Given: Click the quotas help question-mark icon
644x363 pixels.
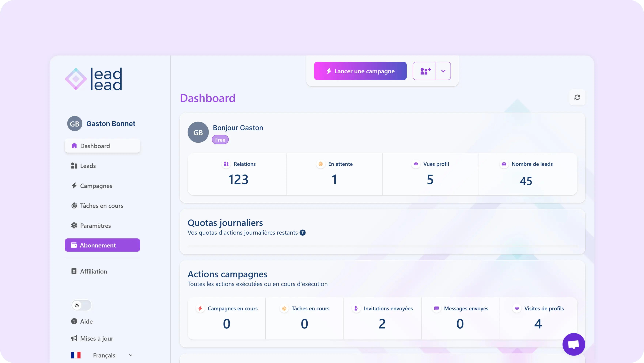Looking at the screenshot, I should [x=302, y=233].
